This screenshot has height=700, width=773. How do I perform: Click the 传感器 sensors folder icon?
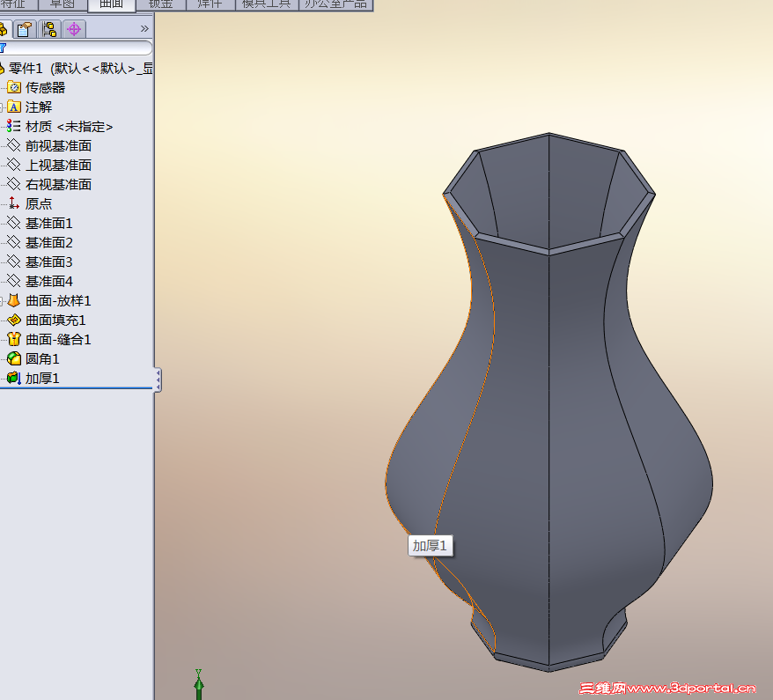click(x=14, y=87)
